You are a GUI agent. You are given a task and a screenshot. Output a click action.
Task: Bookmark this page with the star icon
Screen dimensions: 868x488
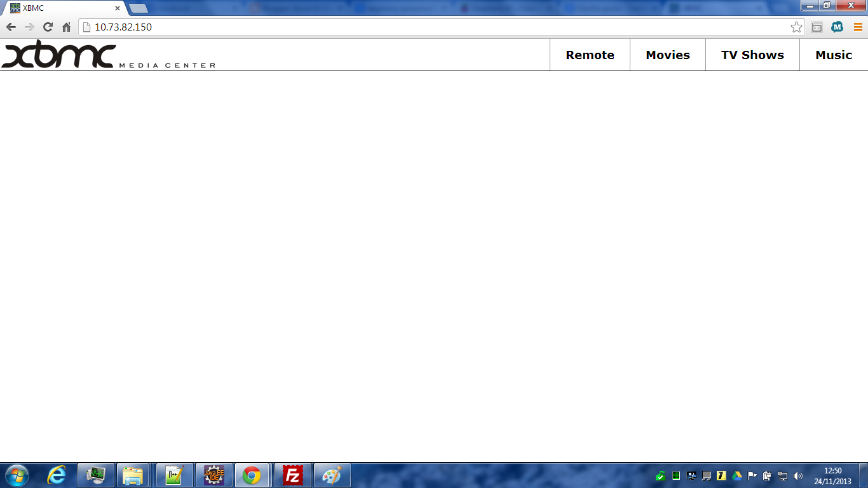pos(796,27)
